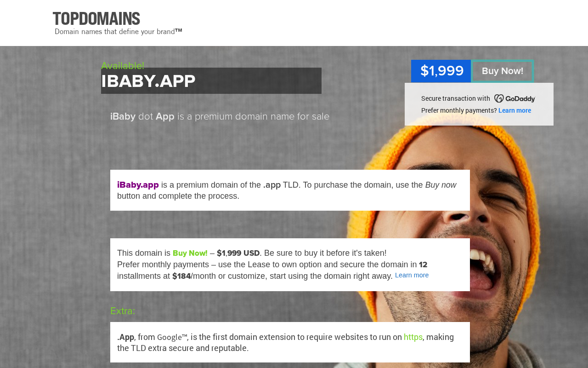This screenshot has height=368, width=588.
Task: Click the GoDaddy logo
Action: click(514, 98)
